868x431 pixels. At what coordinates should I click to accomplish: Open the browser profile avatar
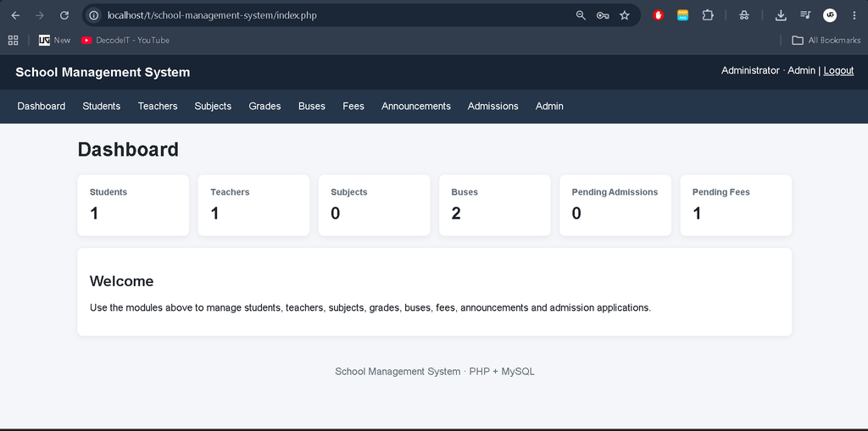pos(829,15)
